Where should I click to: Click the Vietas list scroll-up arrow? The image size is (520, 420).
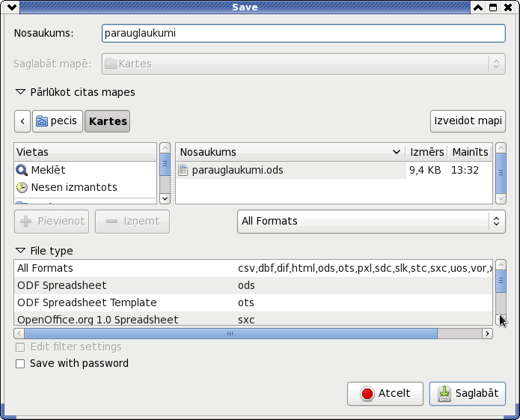[165, 148]
